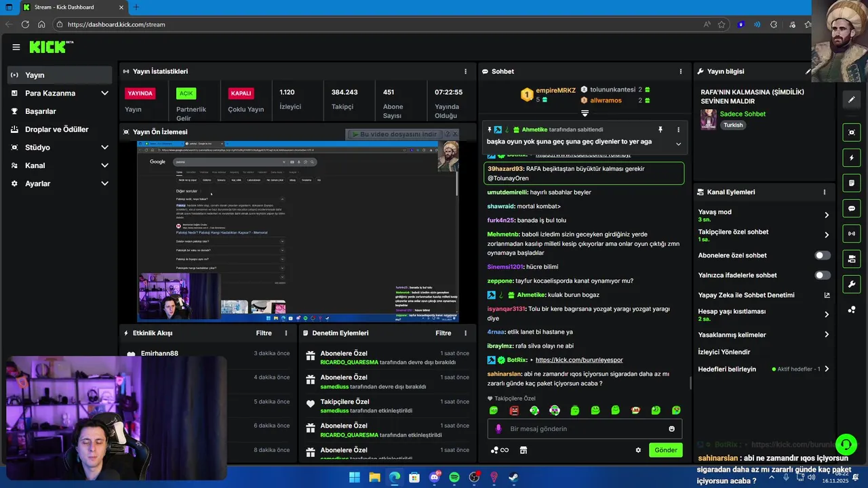Click the channel actions camera sidebar icon
868x488 pixels.
click(x=852, y=259)
